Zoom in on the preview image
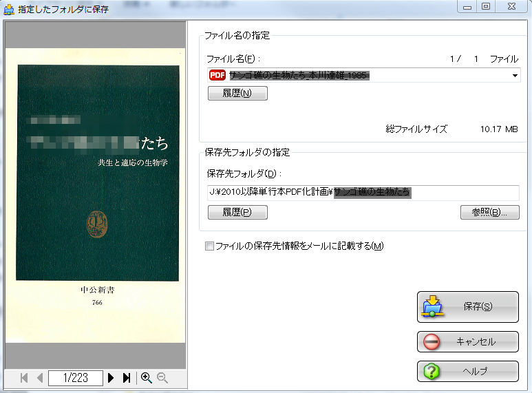The width and height of the screenshot is (532, 393). [146, 378]
